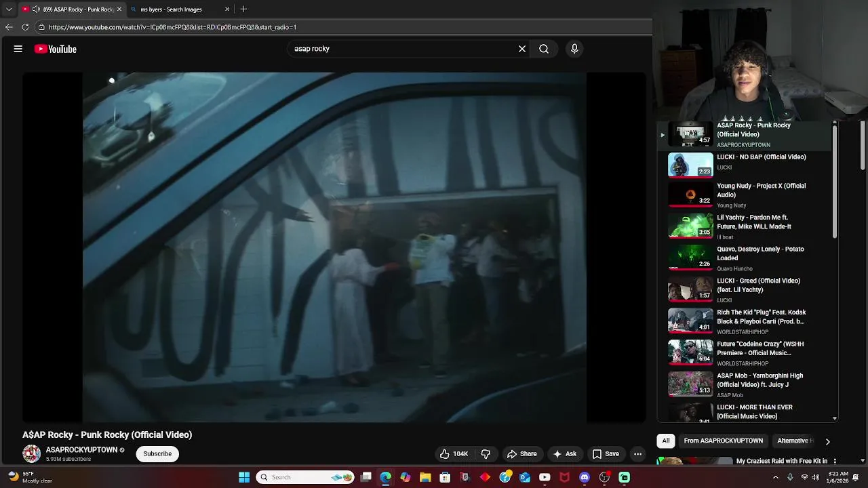The image size is (868, 488).
Task: Clear the 'asap rocky' search text
Action: [x=522, y=49]
